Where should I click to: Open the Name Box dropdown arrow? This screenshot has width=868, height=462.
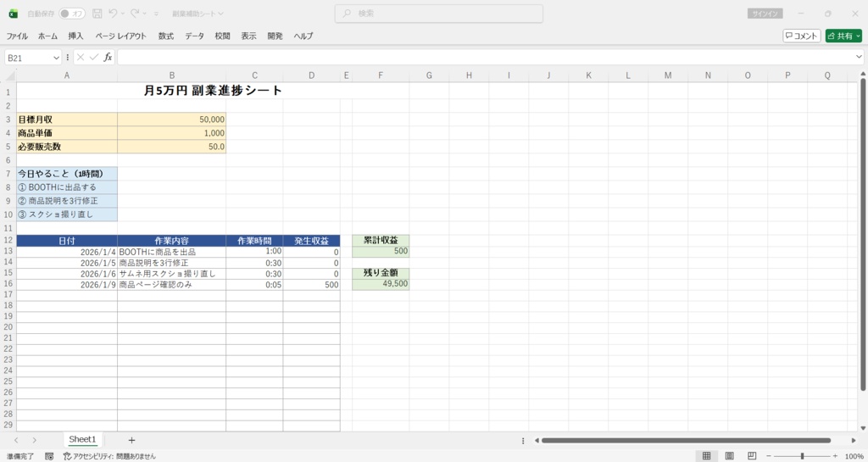(56, 58)
